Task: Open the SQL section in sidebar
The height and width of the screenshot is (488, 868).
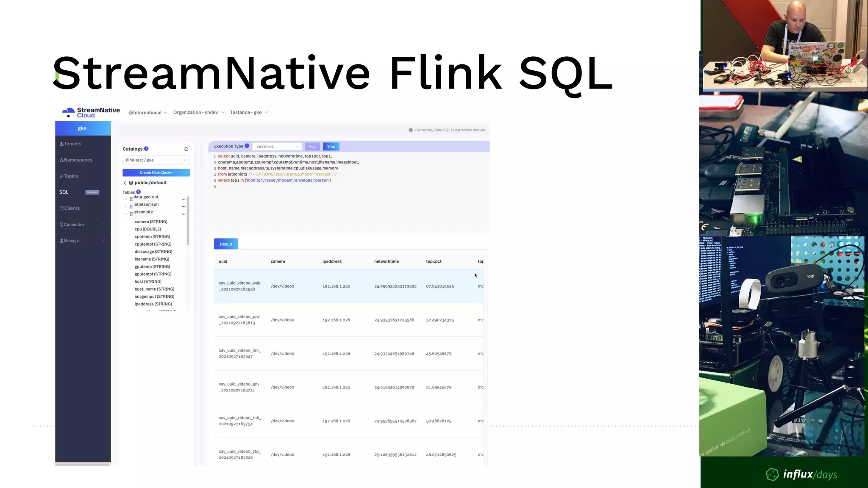Action: 64,192
